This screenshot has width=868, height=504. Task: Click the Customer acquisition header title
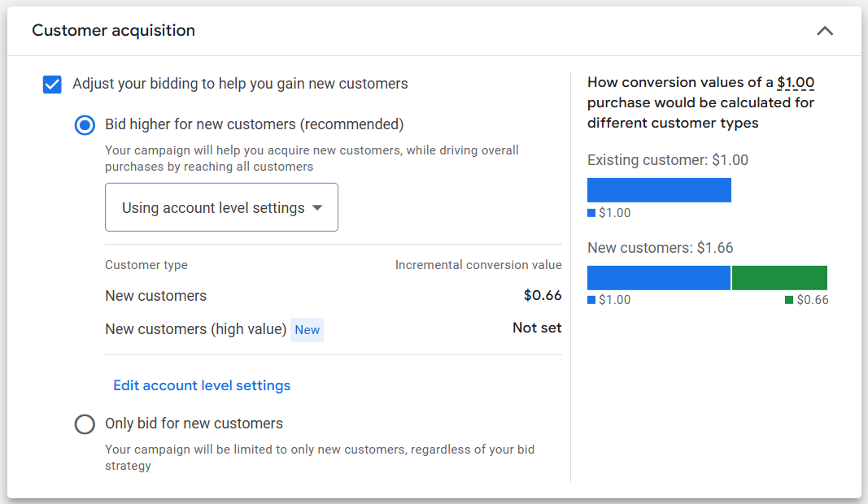[x=114, y=31]
